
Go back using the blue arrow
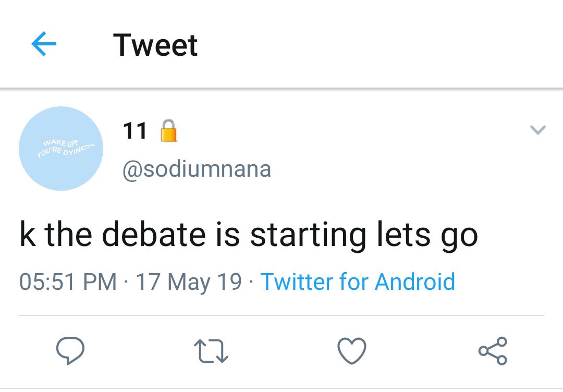pyautogui.click(x=44, y=44)
